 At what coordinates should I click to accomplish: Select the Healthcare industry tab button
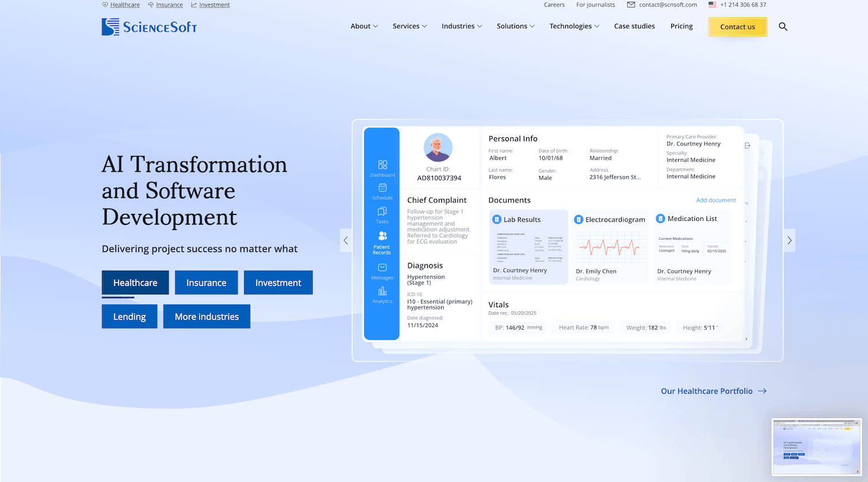tap(136, 283)
